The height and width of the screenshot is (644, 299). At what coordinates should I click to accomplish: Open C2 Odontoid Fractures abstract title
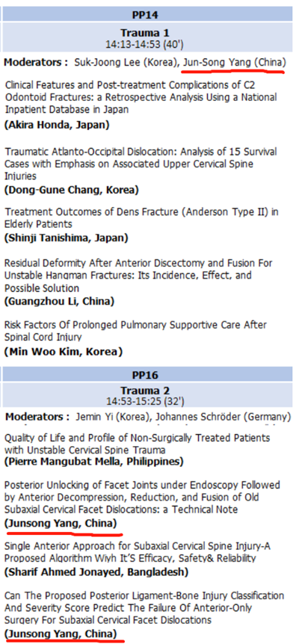pyautogui.click(x=141, y=97)
